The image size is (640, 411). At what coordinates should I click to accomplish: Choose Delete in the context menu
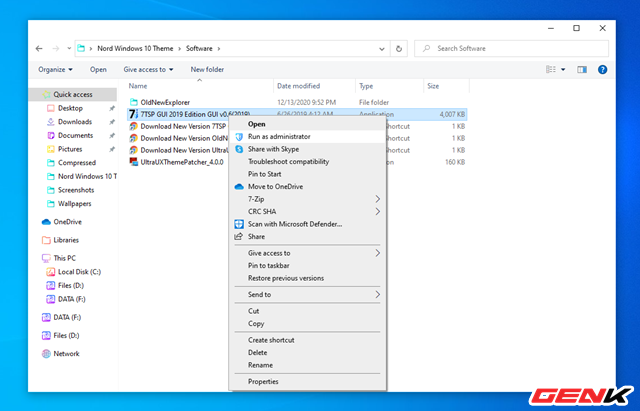click(x=257, y=353)
